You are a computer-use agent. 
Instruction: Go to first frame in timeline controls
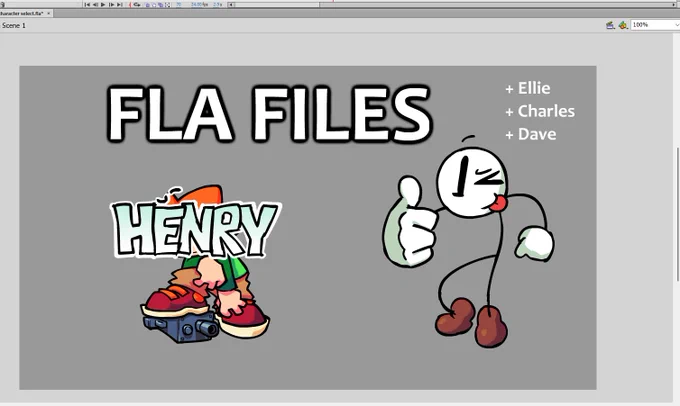click(x=87, y=4)
